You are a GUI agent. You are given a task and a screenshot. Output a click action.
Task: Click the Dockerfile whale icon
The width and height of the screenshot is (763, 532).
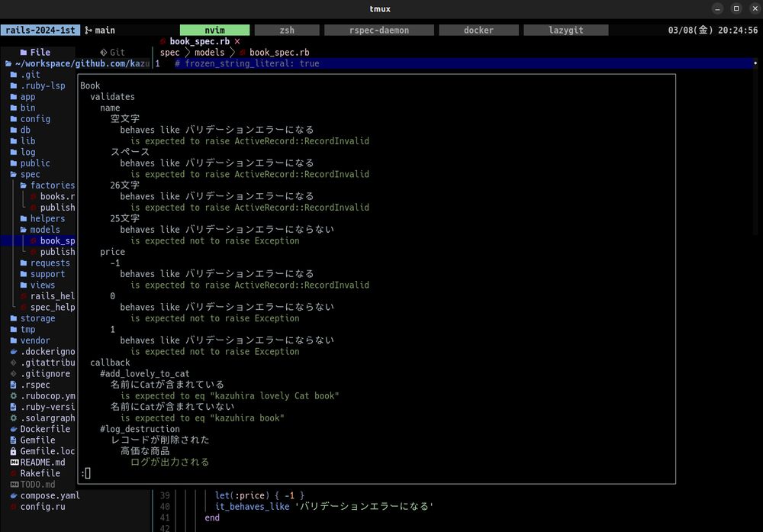pyautogui.click(x=14, y=429)
